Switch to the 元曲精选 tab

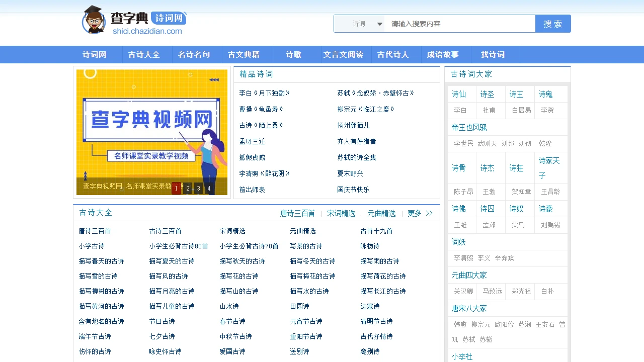click(x=381, y=213)
